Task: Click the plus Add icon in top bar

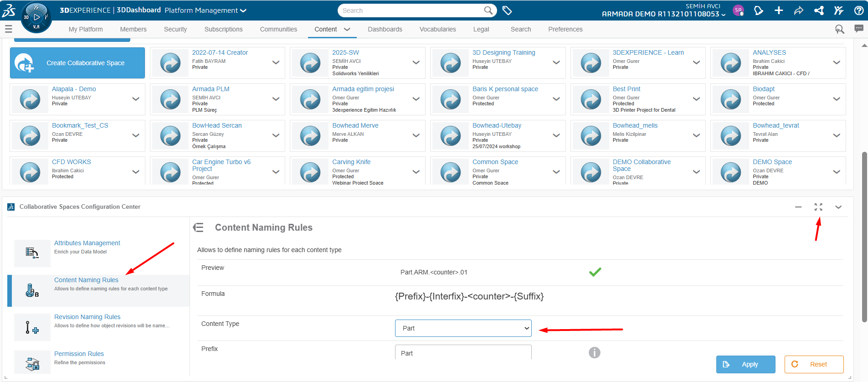Action: point(779,10)
